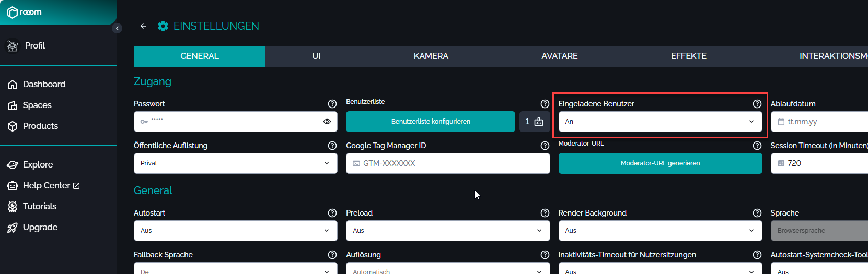This screenshot has width=868, height=274.
Task: Click the Google Tag Manager ID field
Action: click(447, 163)
